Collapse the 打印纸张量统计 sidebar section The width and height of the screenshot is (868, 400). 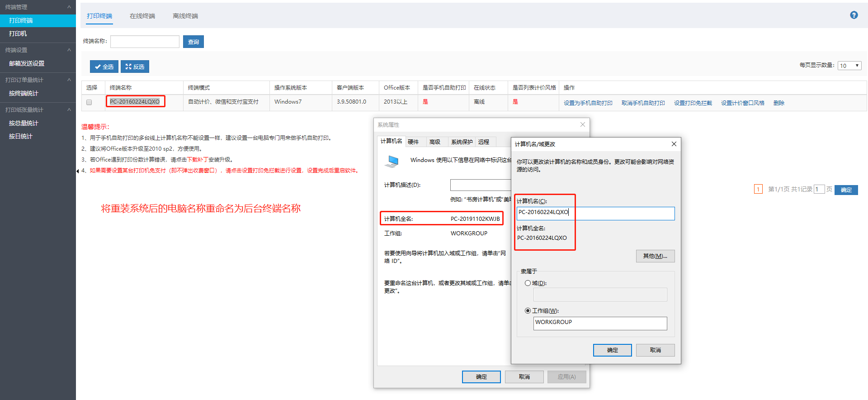[x=69, y=110]
